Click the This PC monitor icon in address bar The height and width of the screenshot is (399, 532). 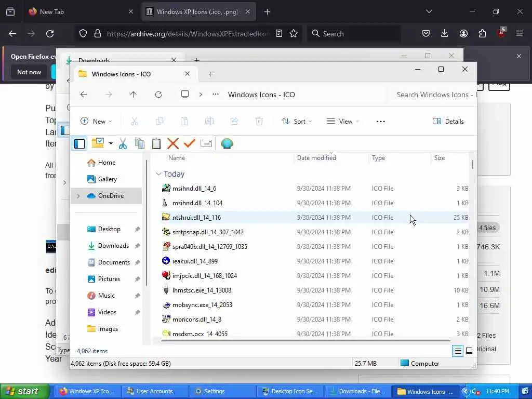coord(185,95)
